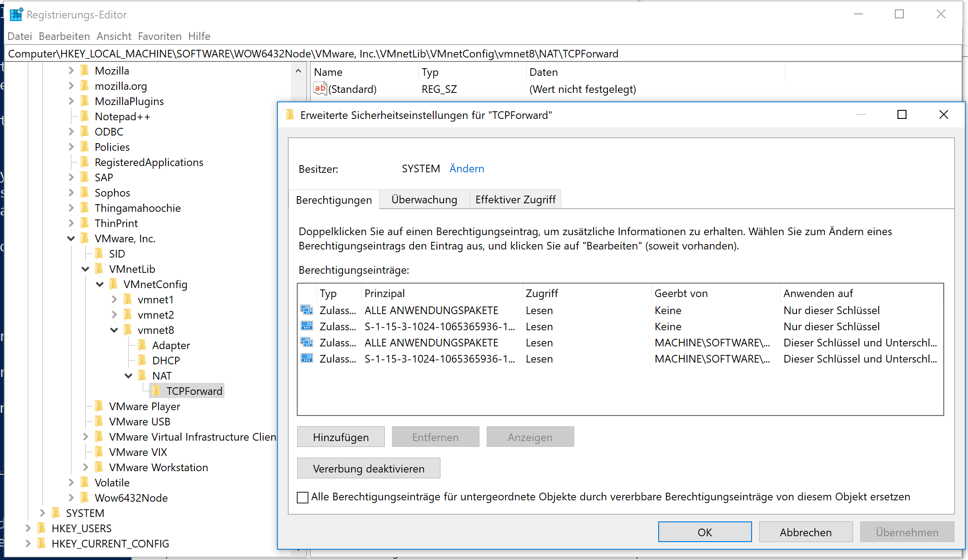The width and height of the screenshot is (968, 560).
Task: Select the Notepad++ registry key icon
Action: pyautogui.click(x=85, y=116)
